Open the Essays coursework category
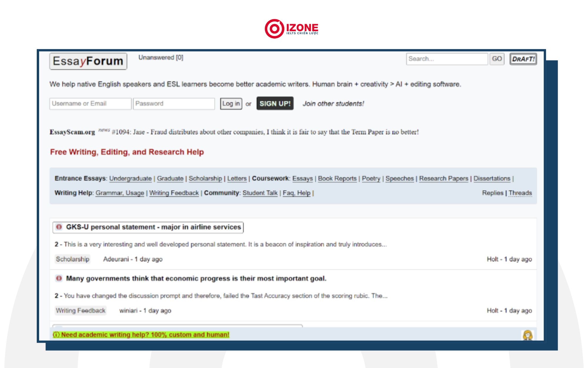588x368 pixels. 303,178
